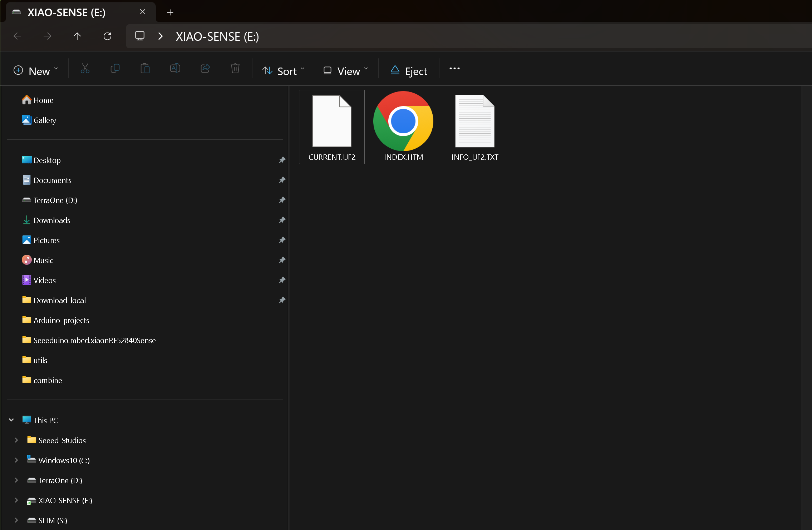Open the Download_local folder
Image resolution: width=812 pixels, height=530 pixels.
pos(54,300)
